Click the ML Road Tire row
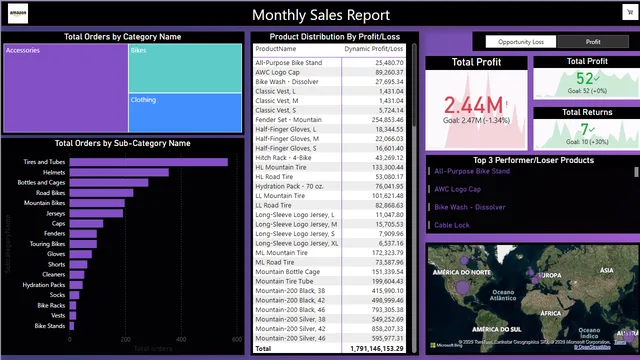 329,262
